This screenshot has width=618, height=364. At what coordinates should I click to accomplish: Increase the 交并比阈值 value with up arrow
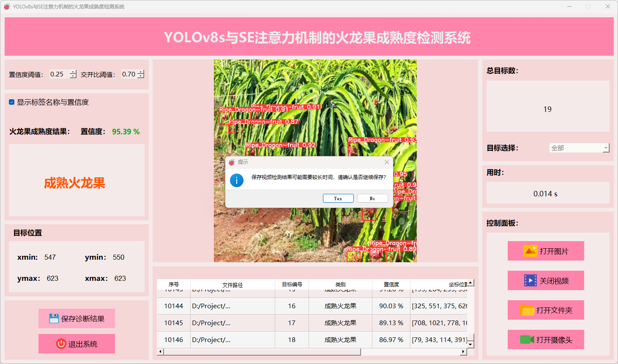click(x=141, y=72)
